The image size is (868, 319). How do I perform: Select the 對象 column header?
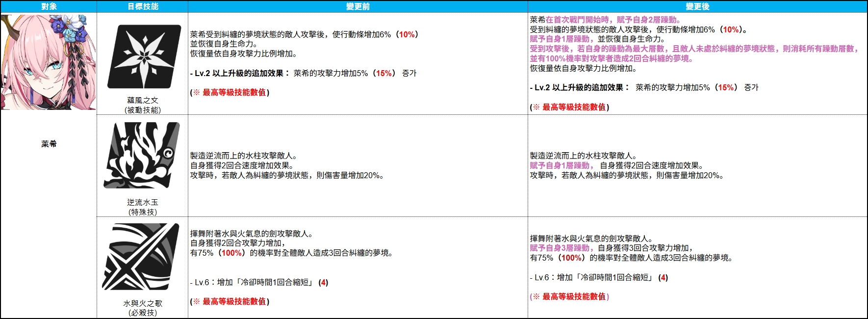[x=49, y=6]
